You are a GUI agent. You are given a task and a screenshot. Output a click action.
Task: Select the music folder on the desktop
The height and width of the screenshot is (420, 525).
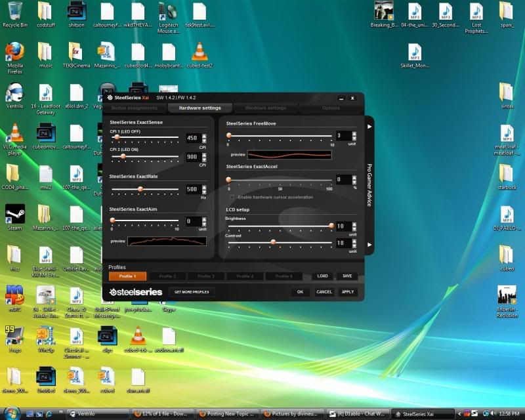45,55
